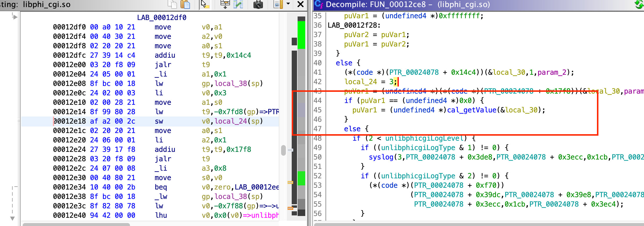Click the LAB_00012f28 label in decompiler
Screen dimensions: 644x226
click(352, 25)
